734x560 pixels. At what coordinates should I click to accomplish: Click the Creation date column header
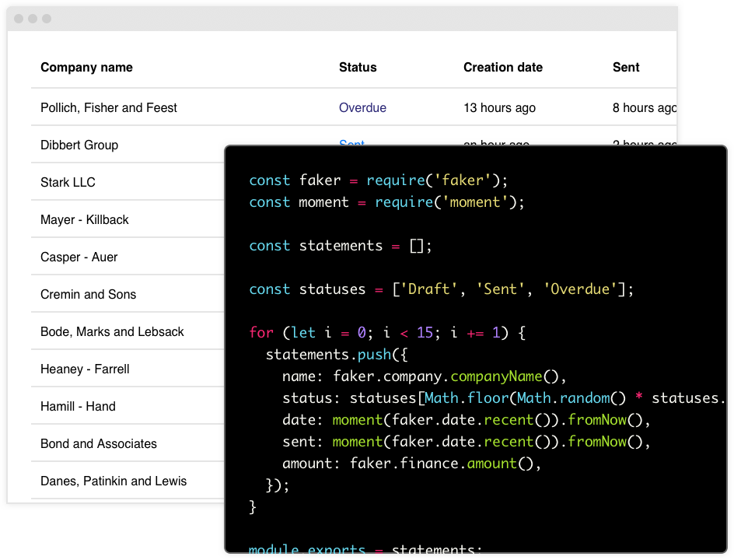click(503, 68)
